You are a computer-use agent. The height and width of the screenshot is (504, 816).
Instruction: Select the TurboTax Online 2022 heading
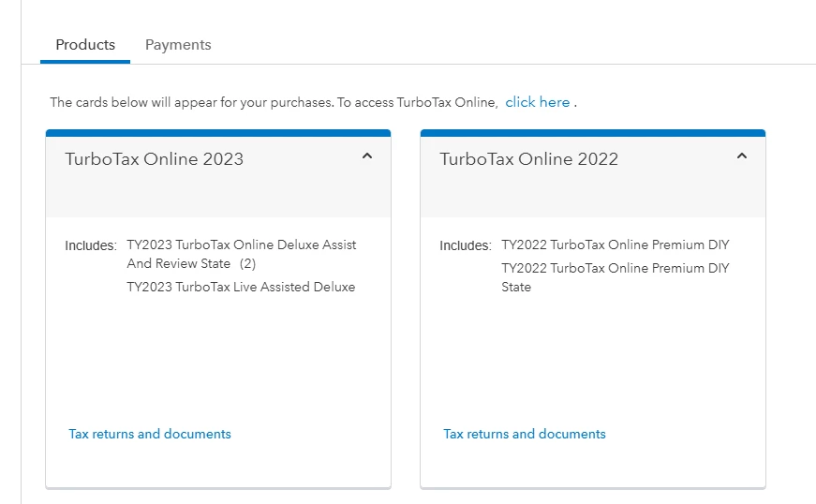528,158
